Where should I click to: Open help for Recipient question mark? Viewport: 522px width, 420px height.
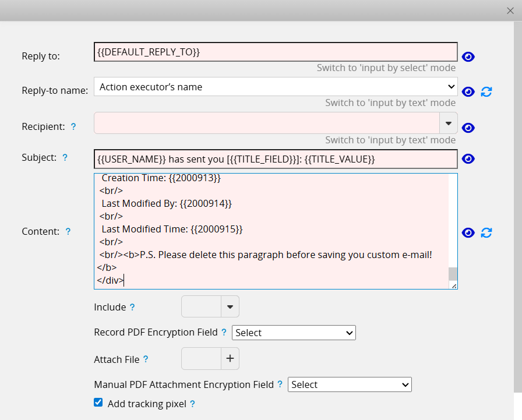point(73,126)
